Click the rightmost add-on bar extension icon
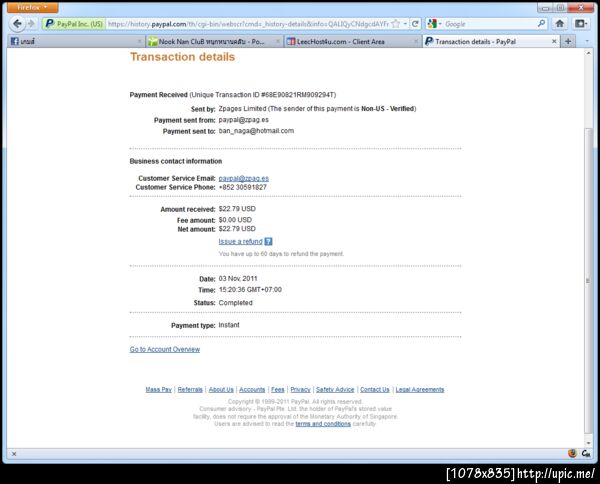600x484 pixels. (585, 453)
